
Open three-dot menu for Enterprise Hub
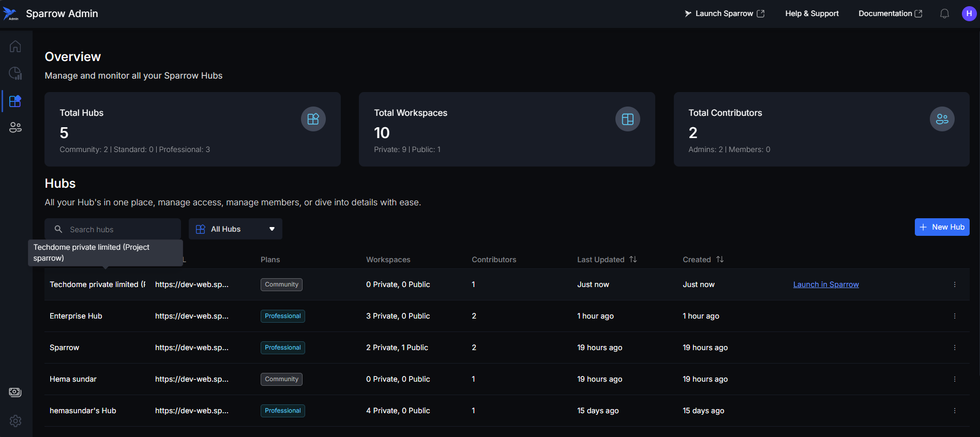coord(954,316)
